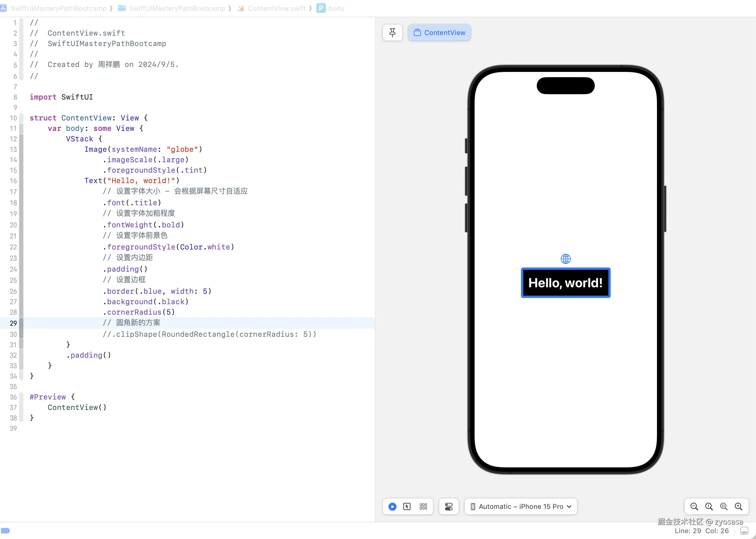756x539 pixels.
Task: Open canvas device settings toggles icon
Action: (449, 506)
